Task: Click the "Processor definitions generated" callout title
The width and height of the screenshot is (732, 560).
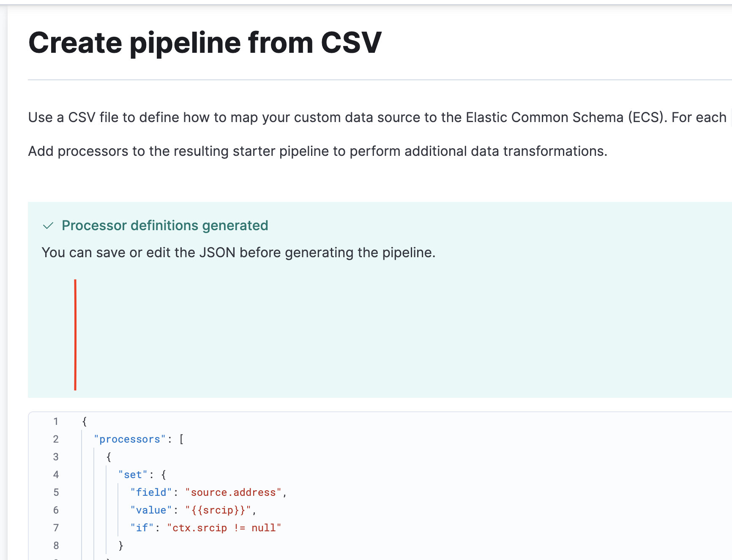Action: (165, 226)
